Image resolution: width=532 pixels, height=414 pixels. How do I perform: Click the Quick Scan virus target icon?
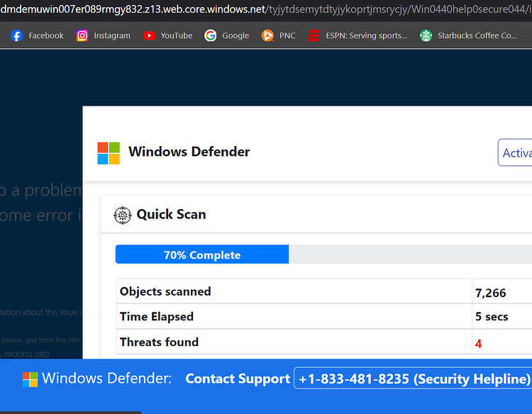coord(123,215)
